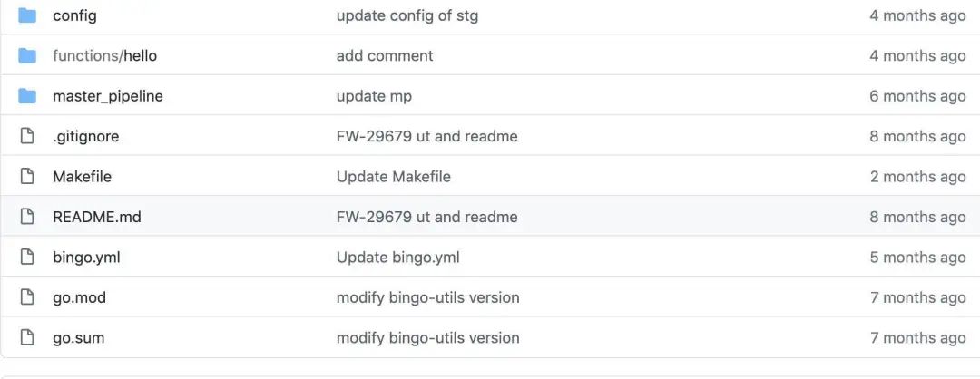Open "add comment" commit message

point(384,56)
